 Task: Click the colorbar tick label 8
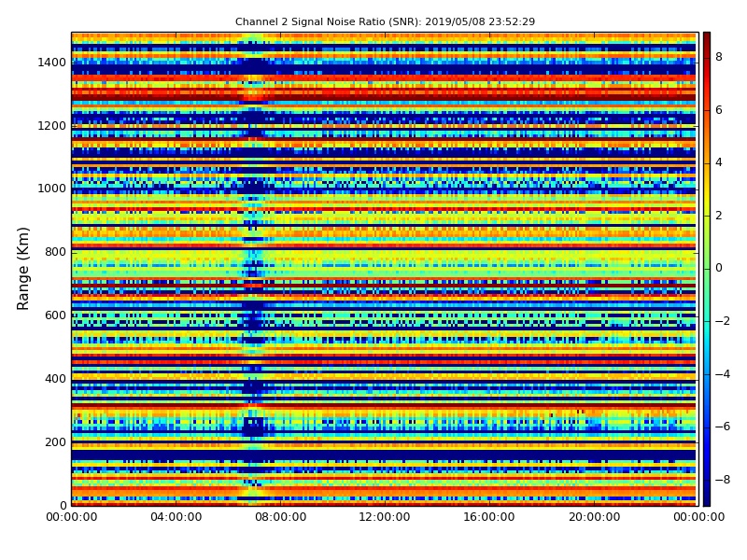(x=719, y=57)
